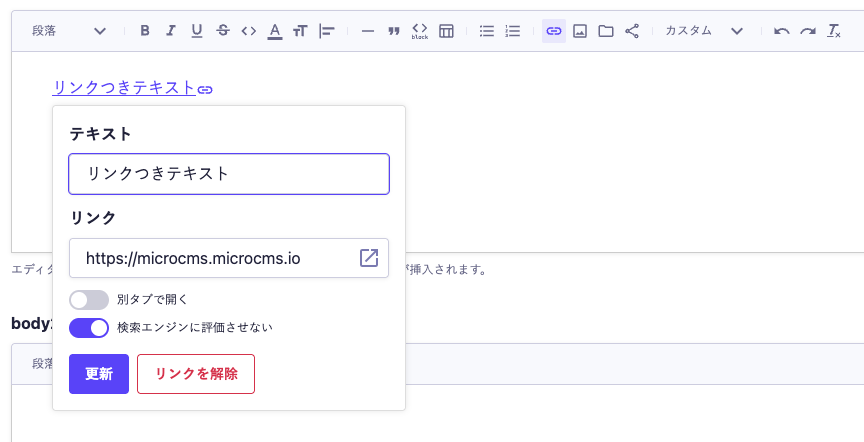This screenshot has height=442, width=864.
Task: Click the リンクを解除 button
Action: coord(196,374)
